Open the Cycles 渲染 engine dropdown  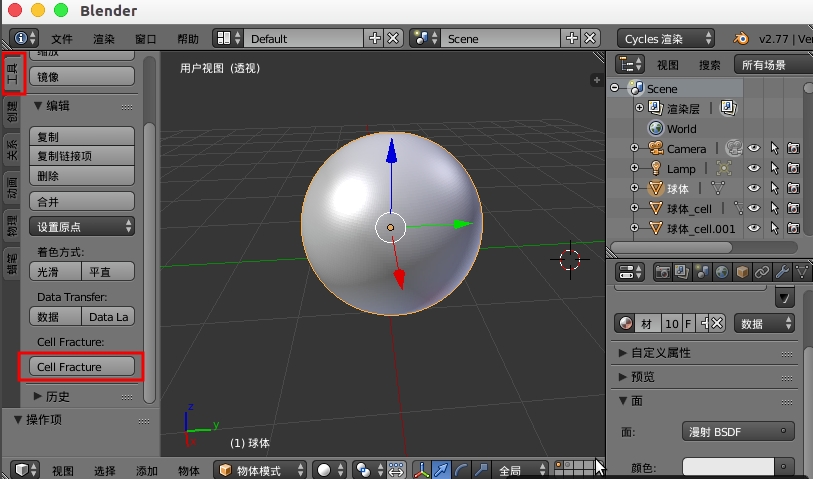(665, 38)
